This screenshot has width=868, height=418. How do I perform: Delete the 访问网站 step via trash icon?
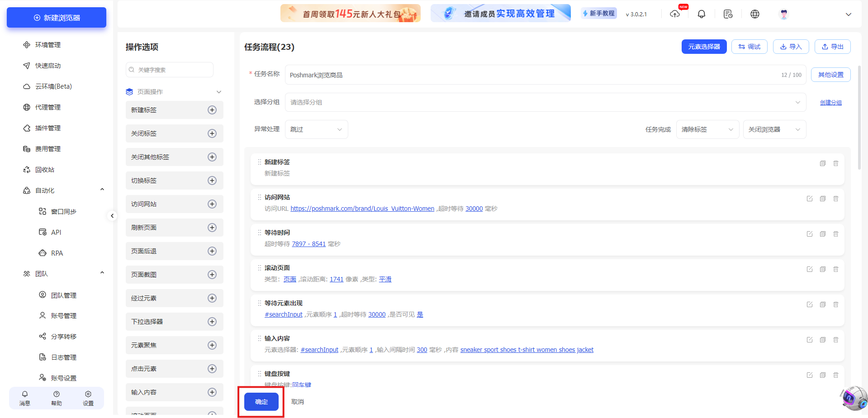[x=836, y=198]
